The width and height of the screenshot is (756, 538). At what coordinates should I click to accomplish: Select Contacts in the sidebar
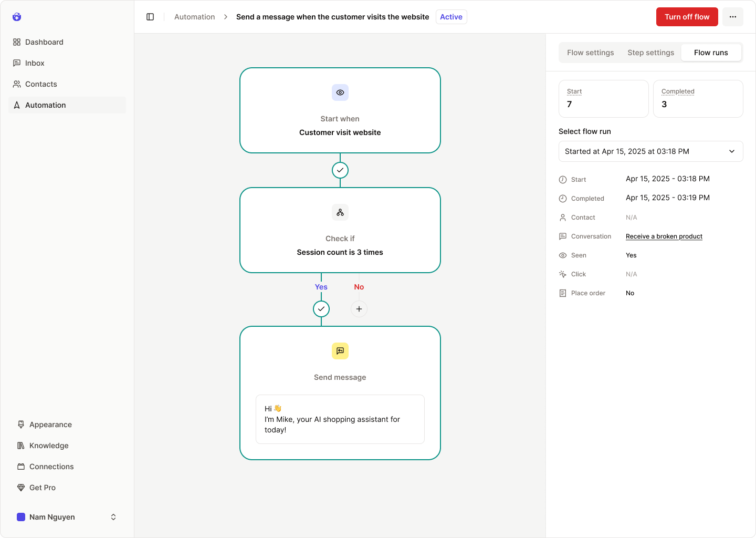pos(40,84)
